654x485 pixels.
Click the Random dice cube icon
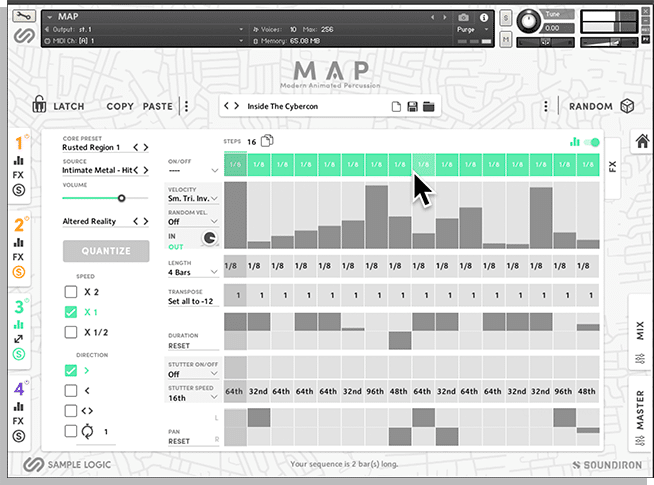pyautogui.click(x=626, y=106)
